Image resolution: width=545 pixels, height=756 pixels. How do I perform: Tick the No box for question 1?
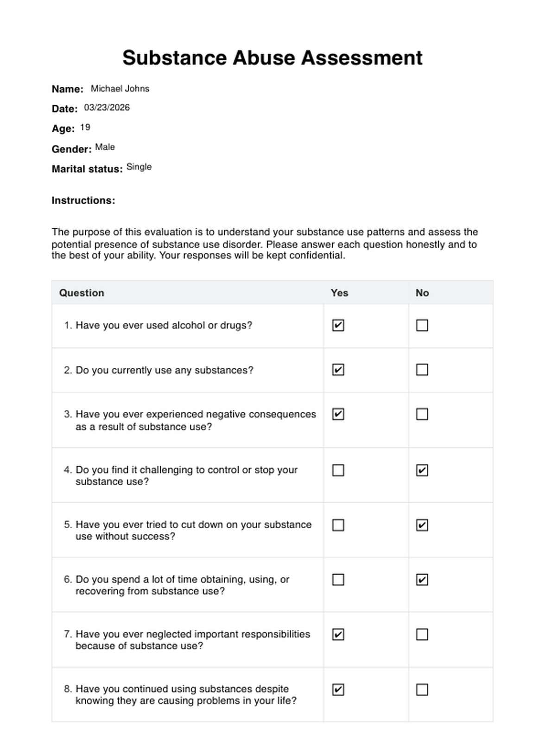point(422,326)
